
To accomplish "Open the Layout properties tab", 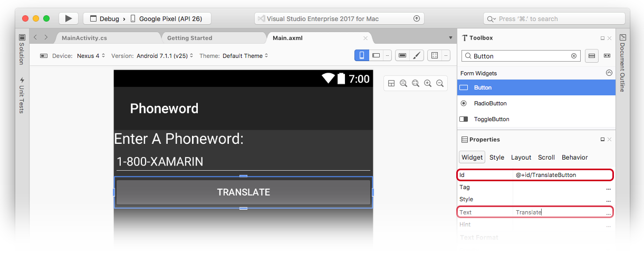I will [x=521, y=158].
